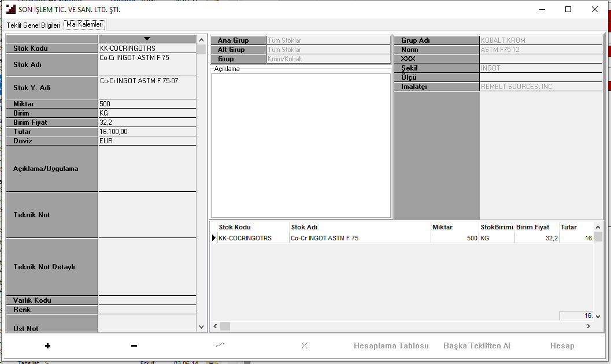Click inside the Açıklama text area
611x364 pixels.
[x=301, y=144]
